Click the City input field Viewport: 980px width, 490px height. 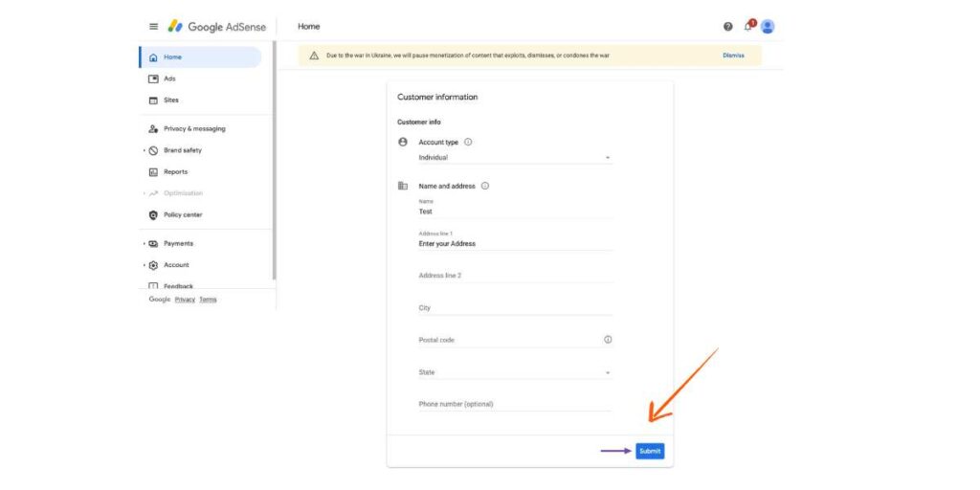pos(515,308)
